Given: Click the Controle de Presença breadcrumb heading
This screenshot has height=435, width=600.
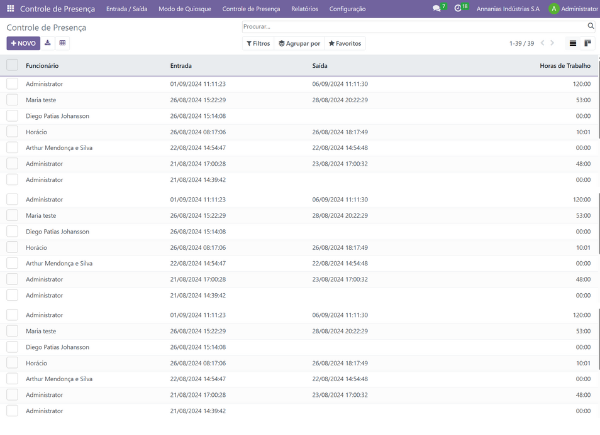Looking at the screenshot, I should coord(46,28).
